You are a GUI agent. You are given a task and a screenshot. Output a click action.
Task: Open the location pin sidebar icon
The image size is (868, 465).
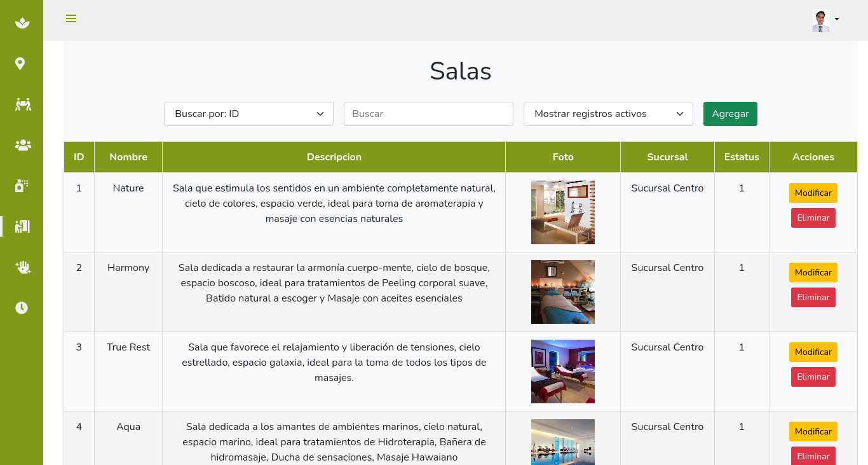[20, 64]
